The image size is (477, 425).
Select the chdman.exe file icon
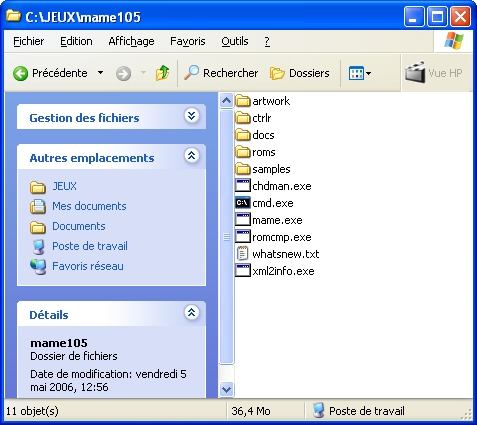[243, 186]
